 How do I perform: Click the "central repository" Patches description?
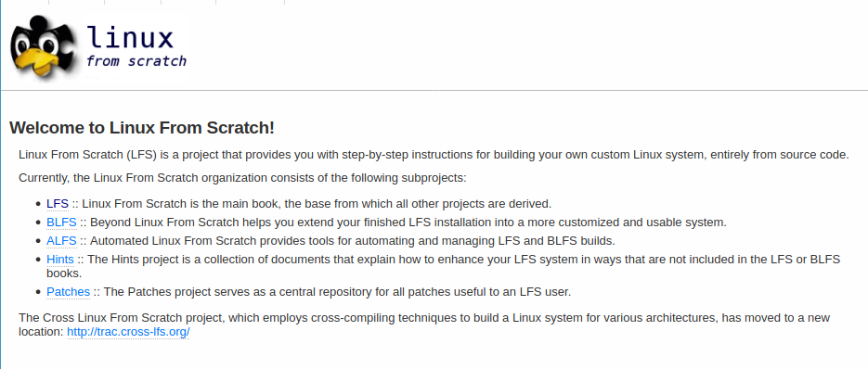[332, 291]
